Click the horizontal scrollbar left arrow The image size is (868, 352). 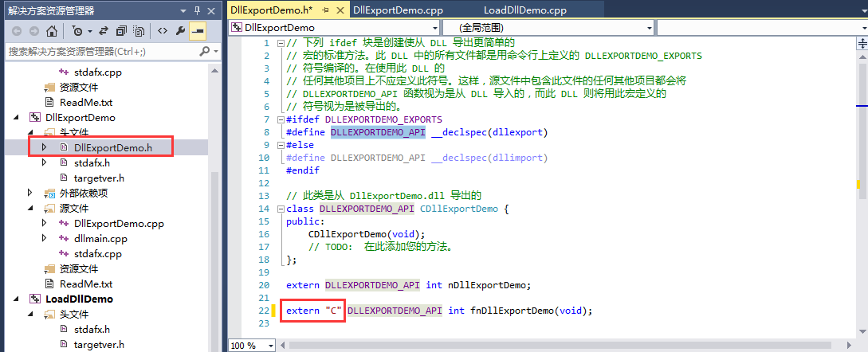coord(284,346)
